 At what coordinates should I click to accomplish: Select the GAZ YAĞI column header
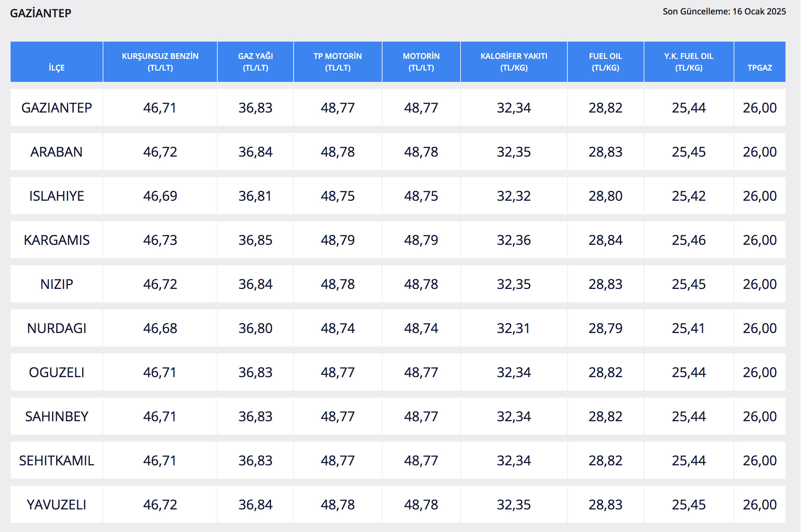[255, 62]
